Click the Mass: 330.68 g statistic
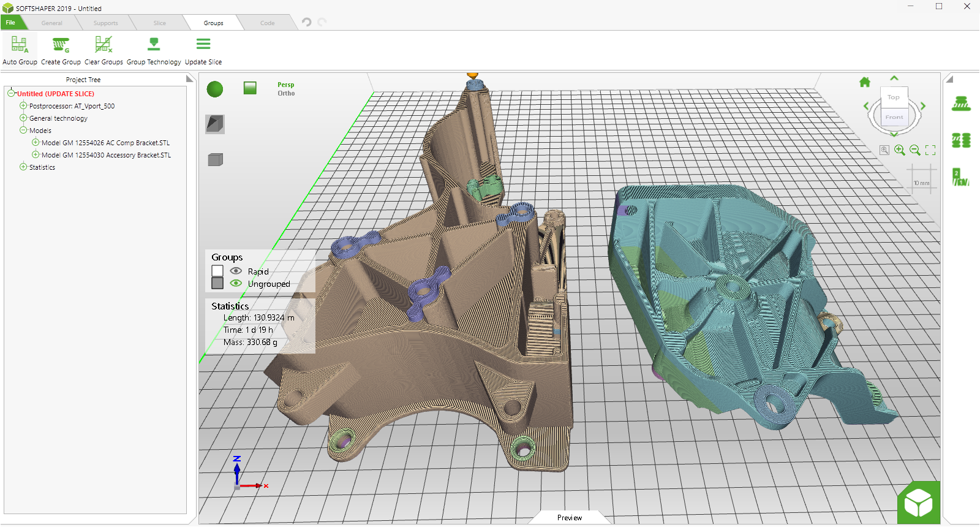Screen dimensions: 980x527 pos(250,342)
